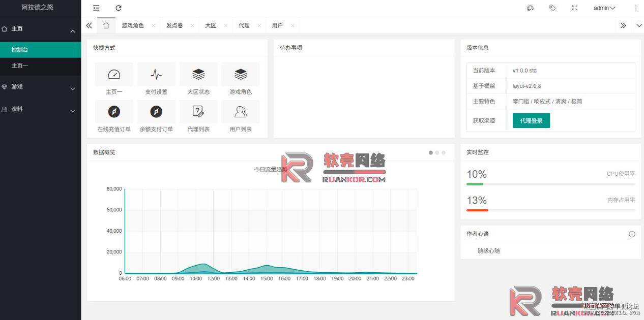This screenshot has height=320, width=644.
Task: Open the 在线充值订单 compass shortcut icon
Action: coord(114,112)
